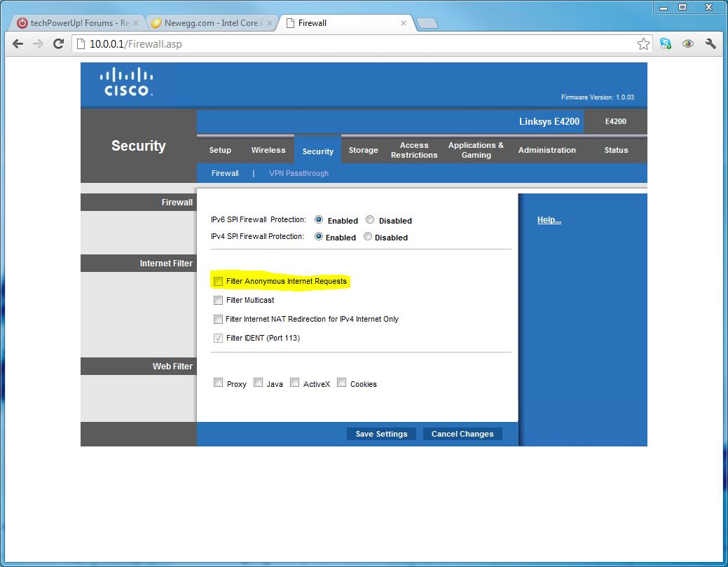Close the Newegg.com tab
728x567 pixels.
tap(270, 22)
